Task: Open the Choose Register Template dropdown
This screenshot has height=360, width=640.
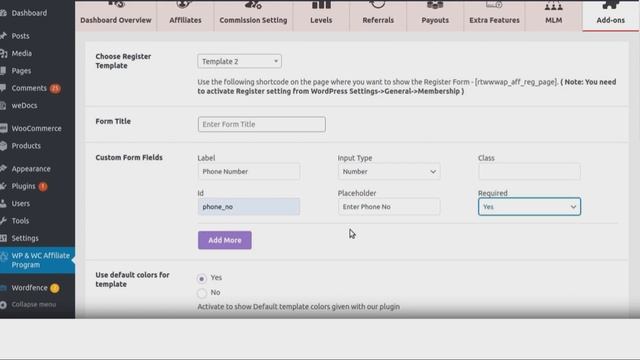Action: 239,61
